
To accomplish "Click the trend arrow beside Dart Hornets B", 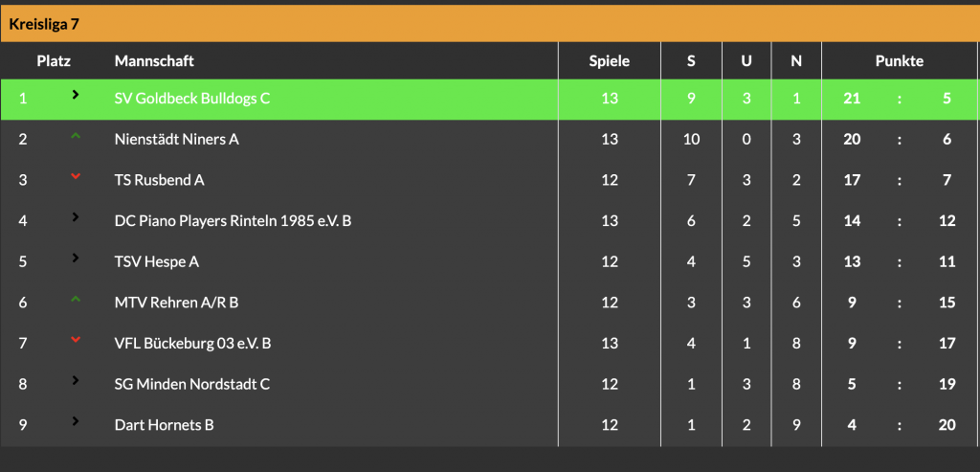I will (x=76, y=421).
